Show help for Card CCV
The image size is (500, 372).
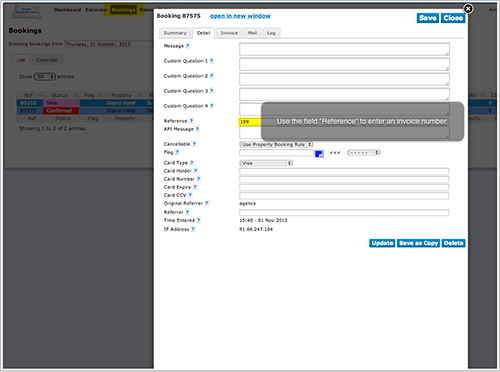190,195
